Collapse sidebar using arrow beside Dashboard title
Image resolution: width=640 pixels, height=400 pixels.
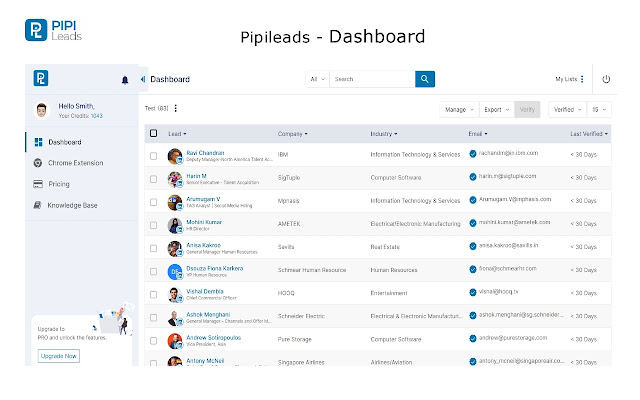[143, 79]
